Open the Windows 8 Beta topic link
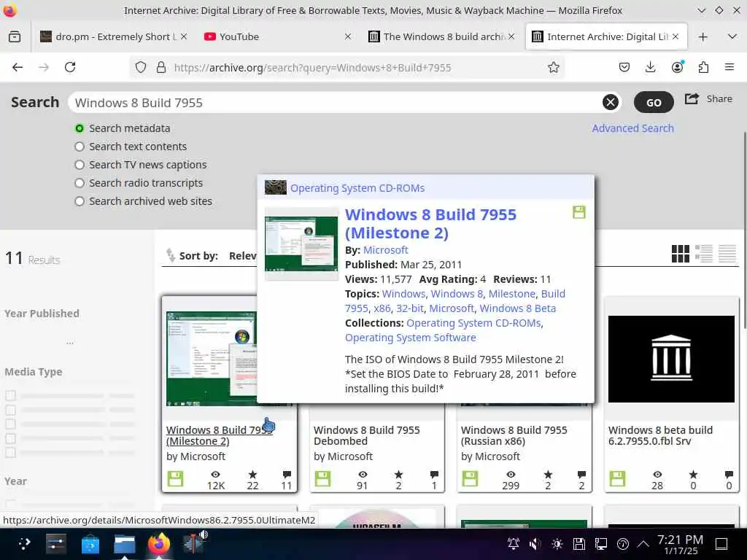The width and height of the screenshot is (747, 560). [x=518, y=308]
